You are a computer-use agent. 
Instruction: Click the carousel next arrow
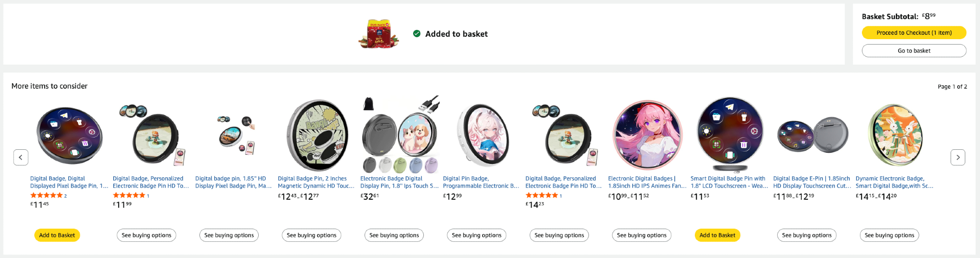click(x=958, y=157)
